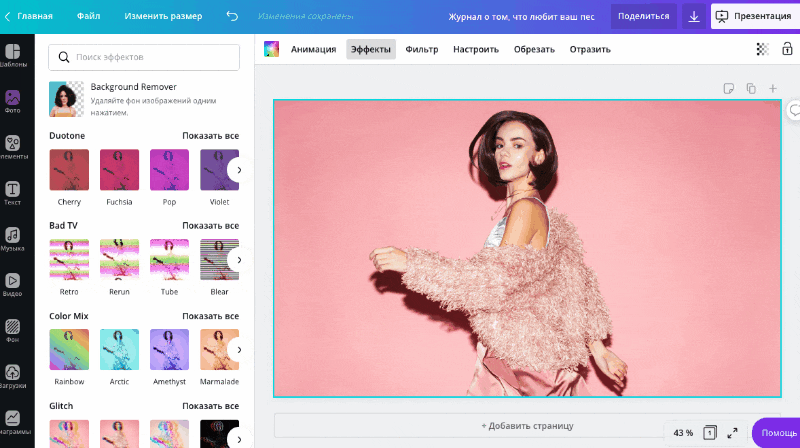Click the Презентация button
The width and height of the screenshot is (800, 448).
pyautogui.click(x=755, y=16)
